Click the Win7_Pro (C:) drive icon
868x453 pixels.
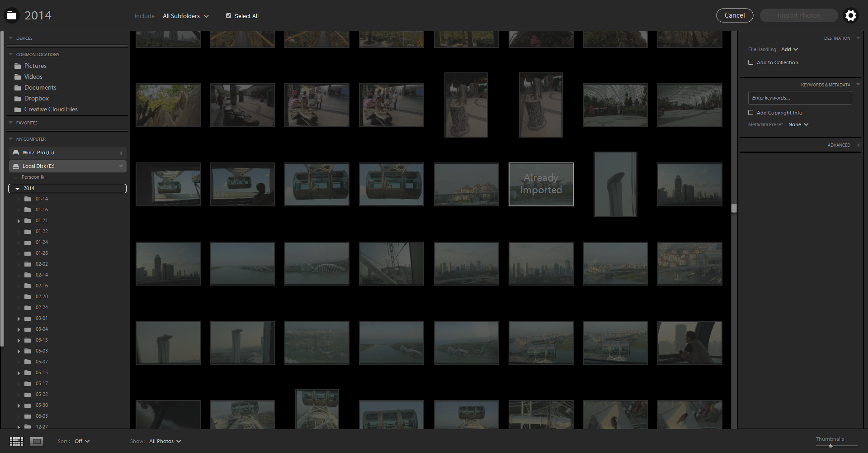[x=16, y=153]
